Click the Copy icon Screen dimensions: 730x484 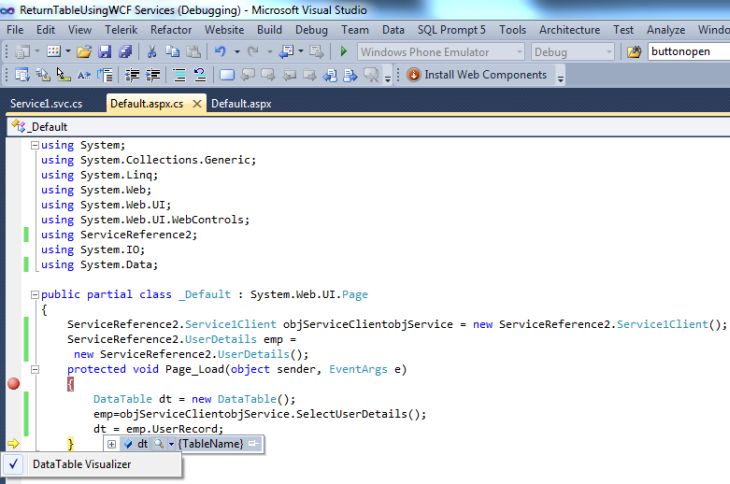pyautogui.click(x=173, y=51)
